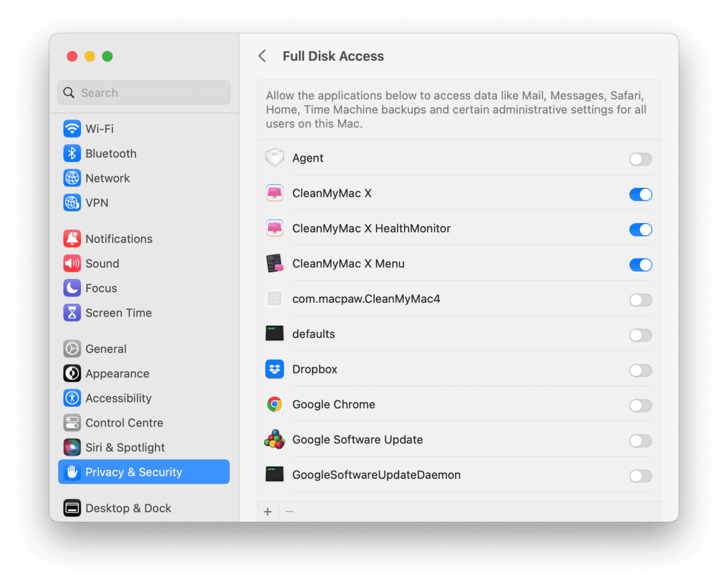Viewport: 728px width, 587px height.
Task: Open Desktop & Dock settings label
Action: (x=128, y=508)
